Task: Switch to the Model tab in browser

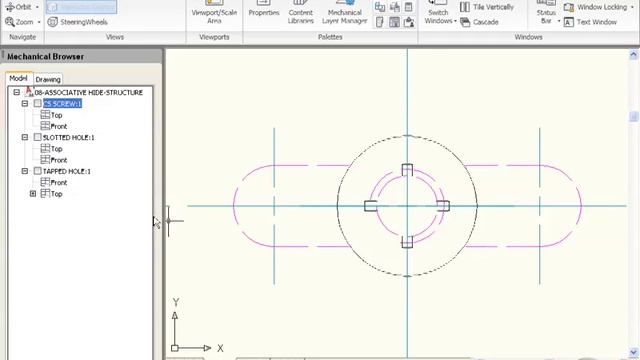Action: pyautogui.click(x=19, y=78)
